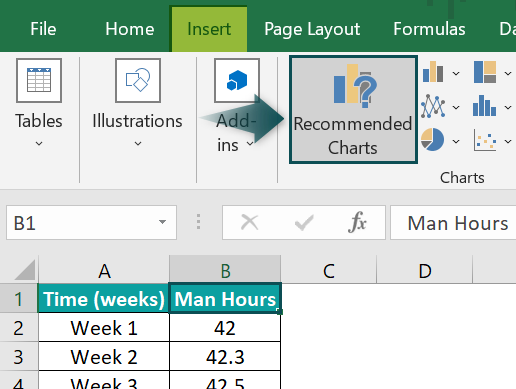Expand the Add-ins dropdown chevron
516x389 pixels.
250,144
